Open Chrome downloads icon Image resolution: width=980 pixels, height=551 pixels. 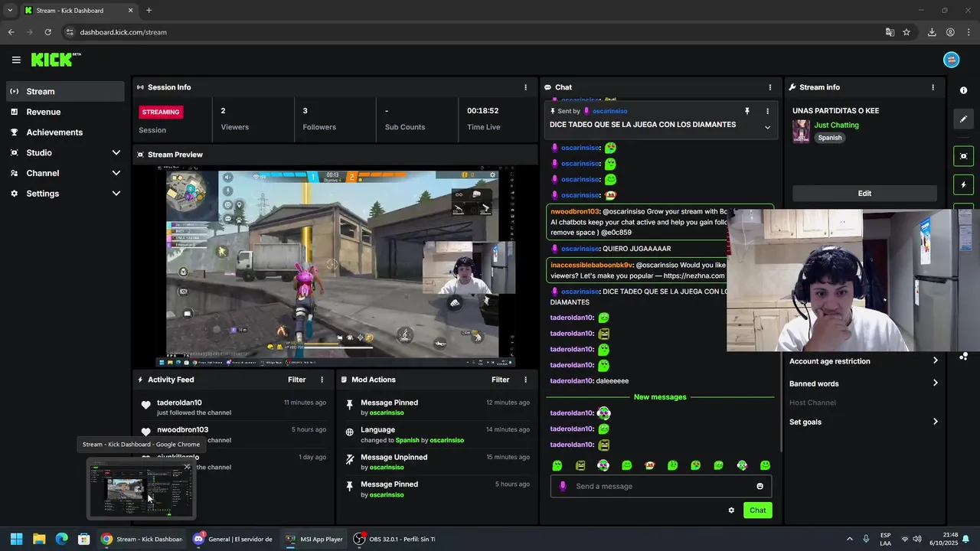tap(932, 32)
